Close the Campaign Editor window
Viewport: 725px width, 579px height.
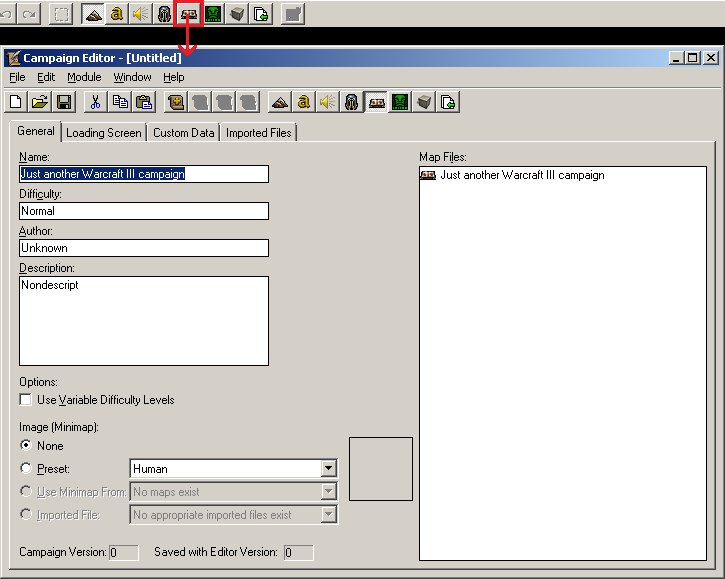[x=711, y=58]
